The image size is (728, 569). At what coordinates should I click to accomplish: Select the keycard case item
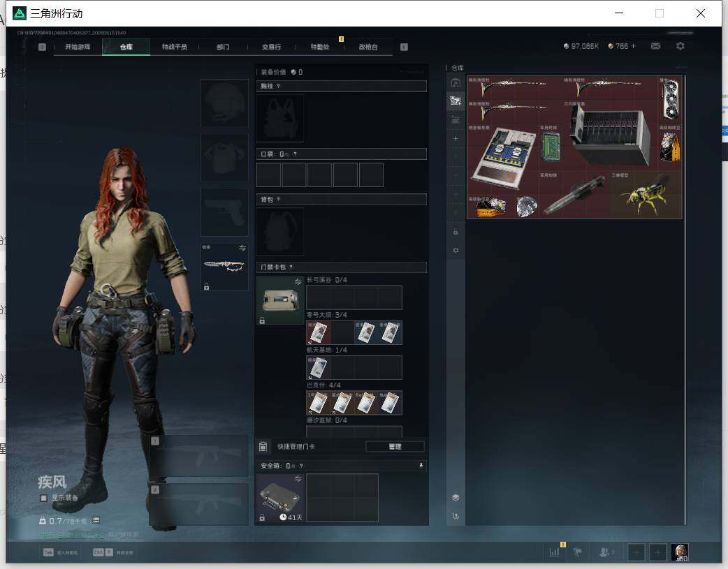[x=280, y=301]
